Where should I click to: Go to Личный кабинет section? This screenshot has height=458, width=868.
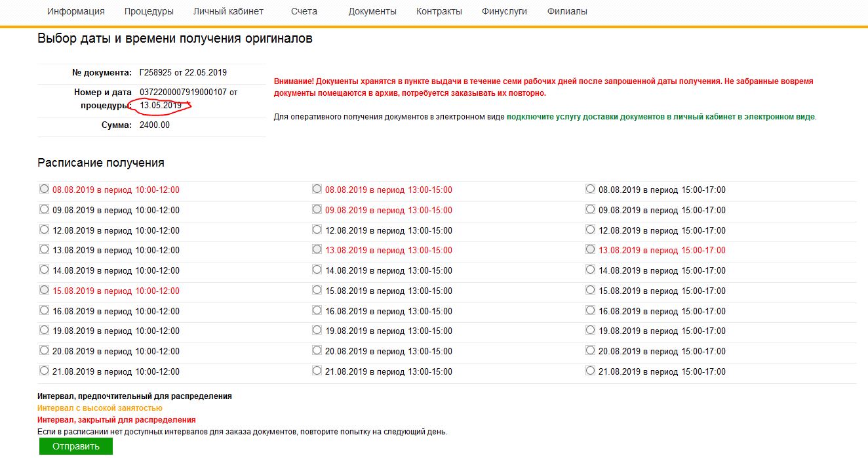pos(228,11)
